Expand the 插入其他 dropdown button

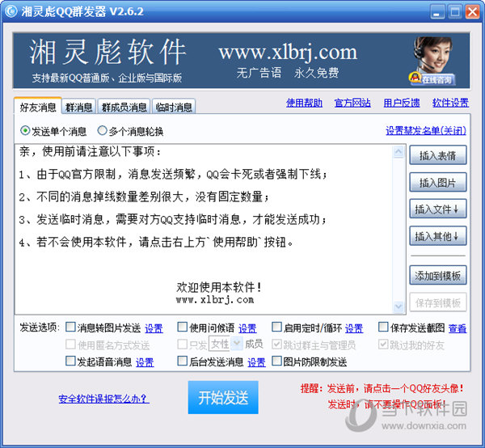click(x=438, y=236)
